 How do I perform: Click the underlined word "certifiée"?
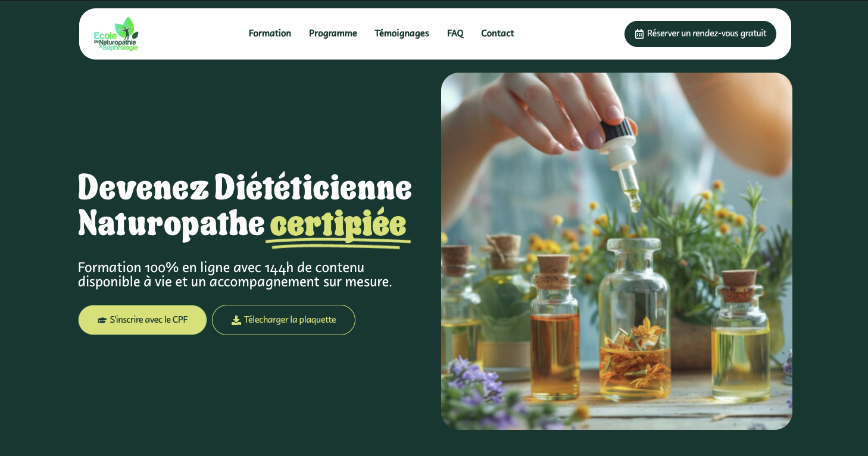(x=338, y=225)
